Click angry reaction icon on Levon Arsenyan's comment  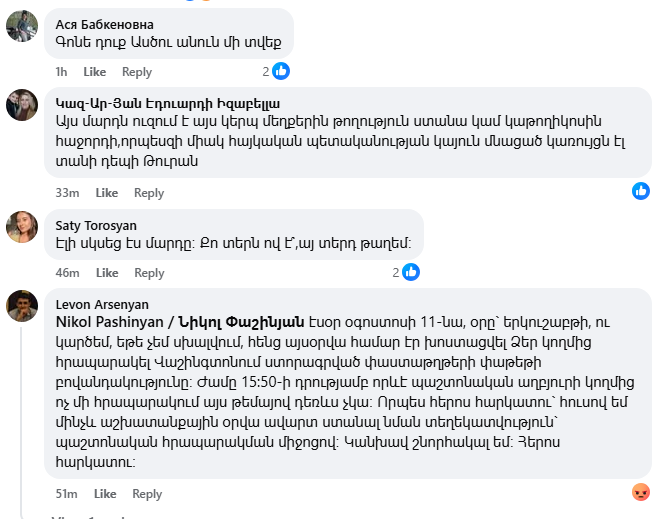(x=641, y=492)
